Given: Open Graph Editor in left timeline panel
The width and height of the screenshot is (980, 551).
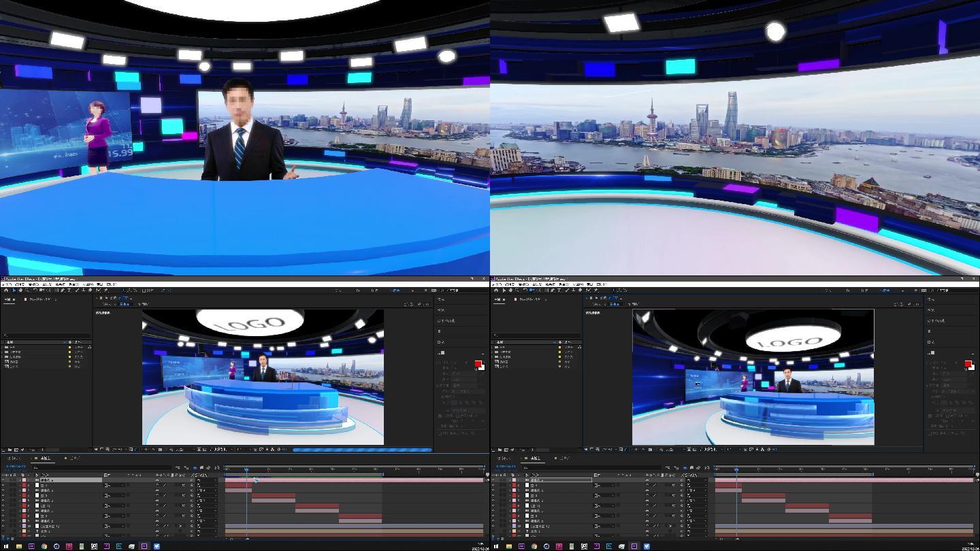Looking at the screenshot, I should (217, 468).
